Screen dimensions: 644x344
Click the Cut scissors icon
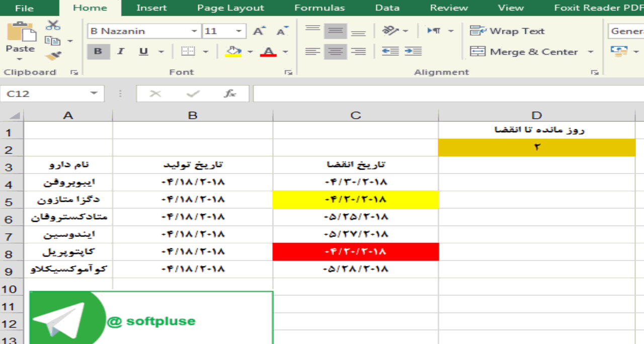tap(53, 25)
